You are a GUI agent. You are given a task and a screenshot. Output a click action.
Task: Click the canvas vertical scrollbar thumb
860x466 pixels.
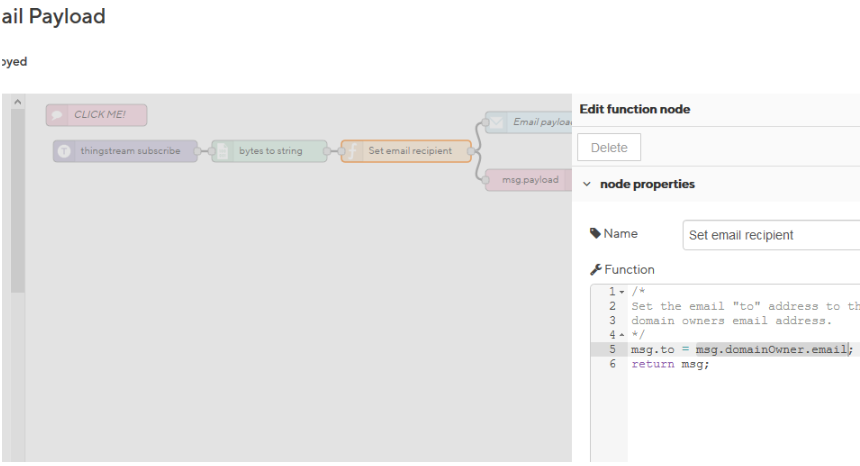tap(18, 200)
